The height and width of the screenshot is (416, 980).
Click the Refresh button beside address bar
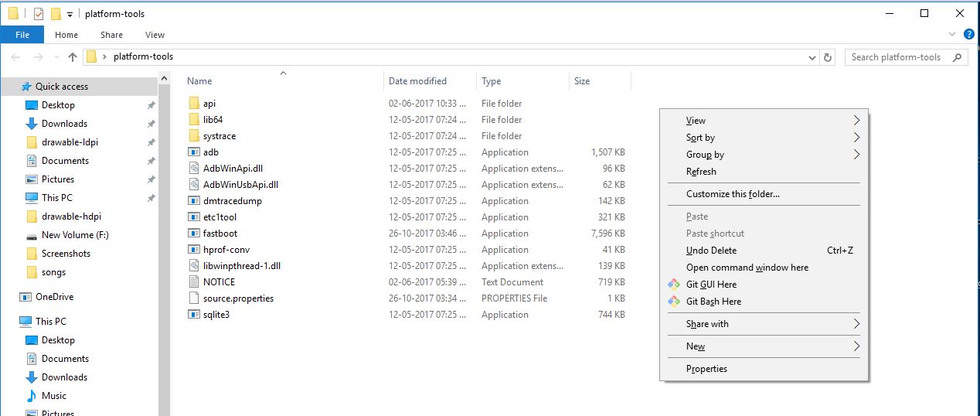pyautogui.click(x=829, y=57)
